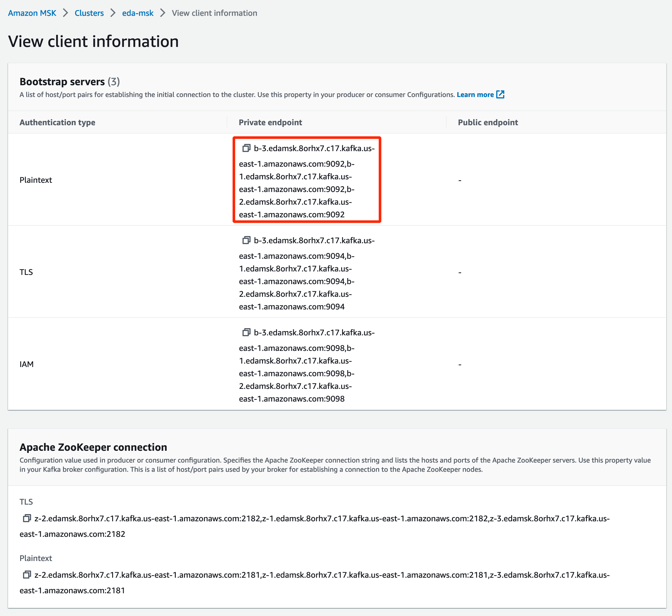Viewport: 672px width, 616px height.
Task: Copy the TLS bootstrap private endpoint
Action: point(246,240)
